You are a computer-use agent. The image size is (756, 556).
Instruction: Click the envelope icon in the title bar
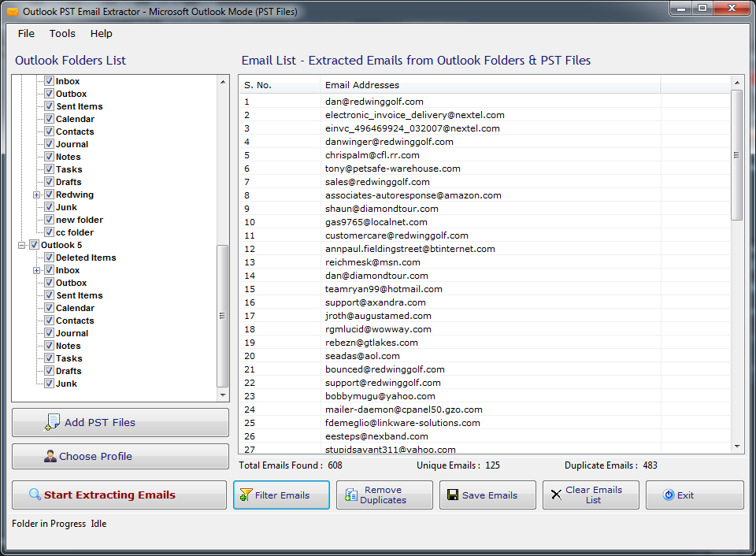[13, 12]
